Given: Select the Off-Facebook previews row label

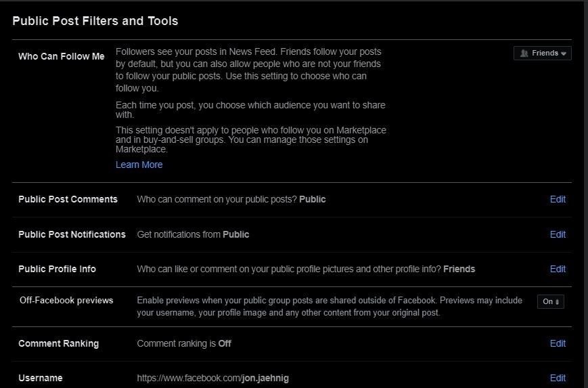Looking at the screenshot, I should 66,300.
